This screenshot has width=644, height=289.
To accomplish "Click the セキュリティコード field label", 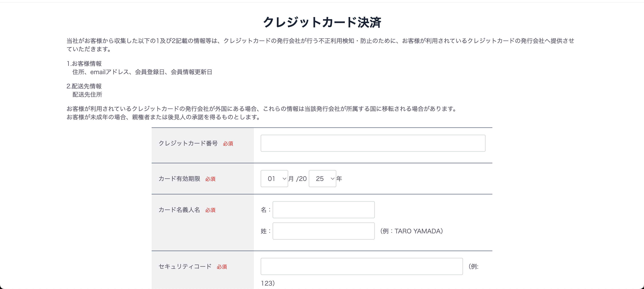I will (x=185, y=267).
